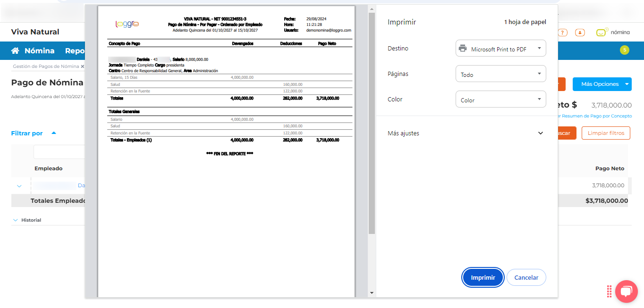The image size is (644, 308).
Task: Click the user profile icon
Action: pyautogui.click(x=580, y=33)
